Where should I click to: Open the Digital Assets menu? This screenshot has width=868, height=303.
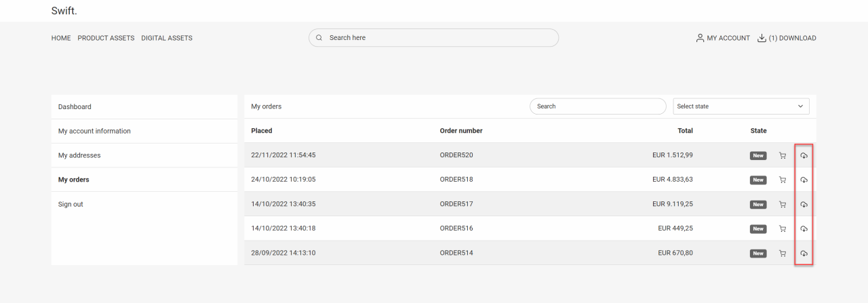click(x=167, y=38)
